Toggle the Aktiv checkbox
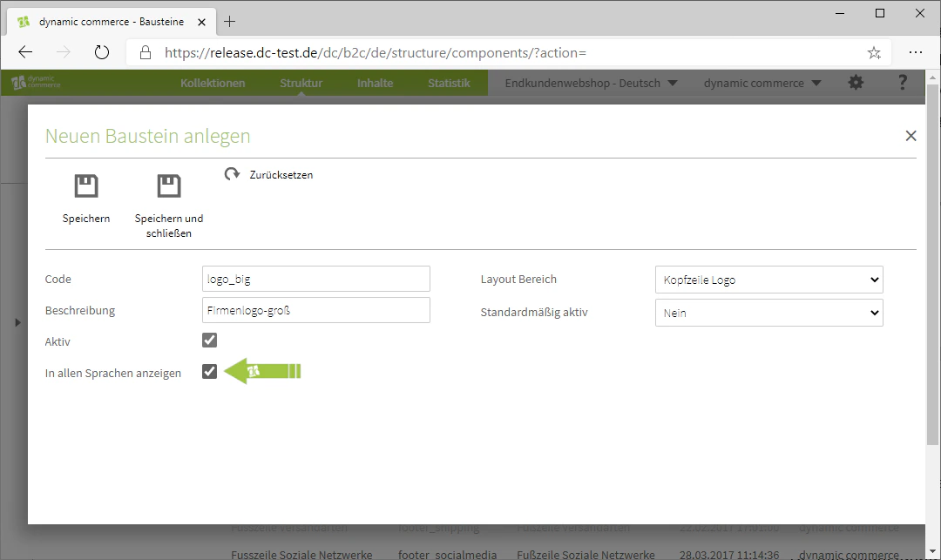The width and height of the screenshot is (941, 560). click(x=209, y=340)
